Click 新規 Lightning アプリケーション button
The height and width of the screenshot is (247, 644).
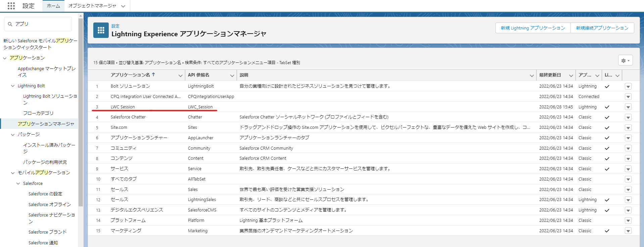click(x=533, y=28)
